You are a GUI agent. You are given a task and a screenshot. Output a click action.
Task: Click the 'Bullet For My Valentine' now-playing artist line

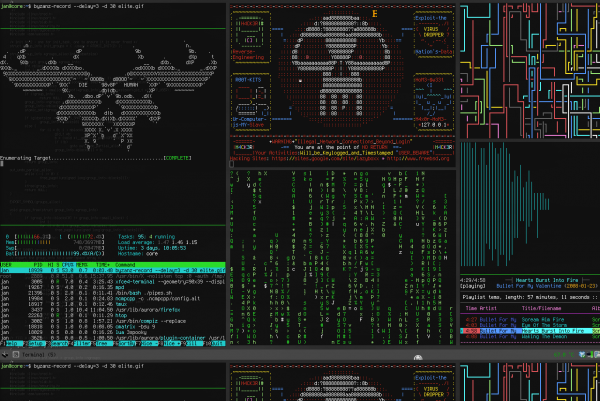[x=530, y=286]
